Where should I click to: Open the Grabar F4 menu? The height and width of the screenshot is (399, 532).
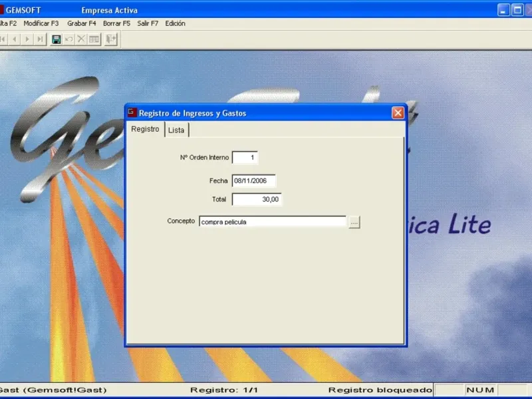[82, 23]
